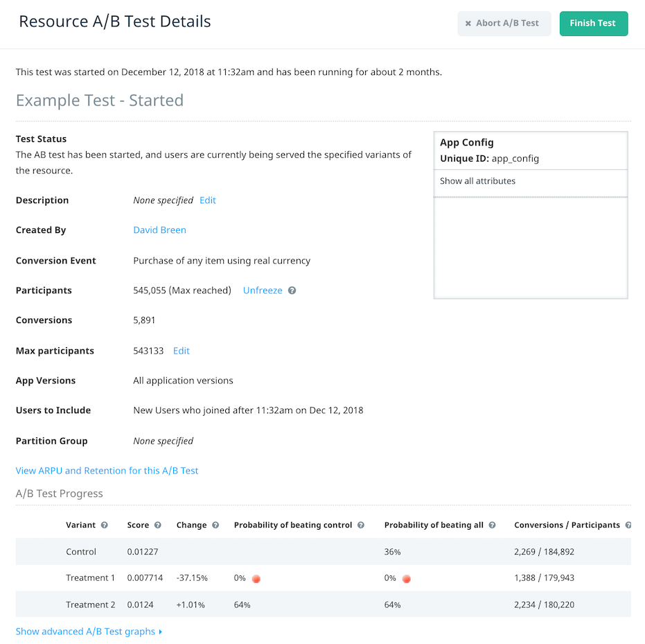Select the Control variant row
The width and height of the screenshot is (645, 644).
click(x=324, y=552)
